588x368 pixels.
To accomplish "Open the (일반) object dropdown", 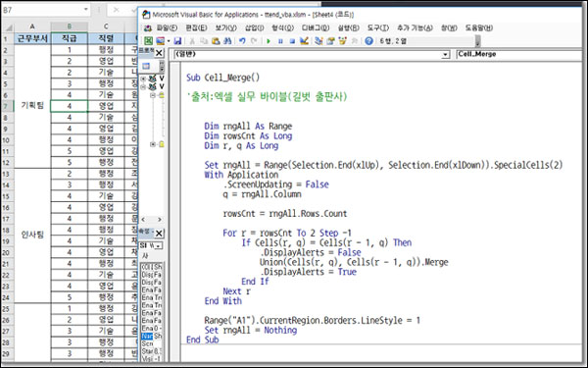I will point(445,54).
